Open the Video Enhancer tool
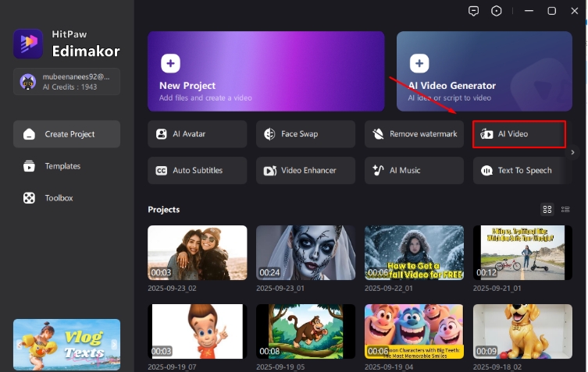Viewport: 588px width, 372px height. tap(305, 171)
